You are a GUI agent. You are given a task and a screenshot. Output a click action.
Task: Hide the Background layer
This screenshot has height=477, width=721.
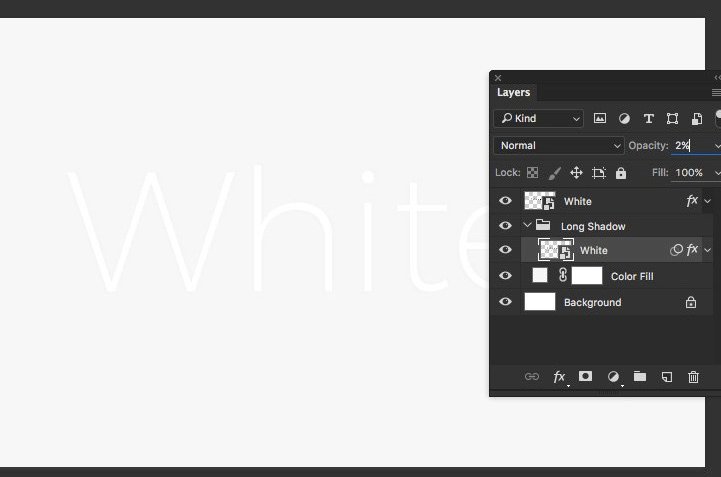[x=505, y=302]
